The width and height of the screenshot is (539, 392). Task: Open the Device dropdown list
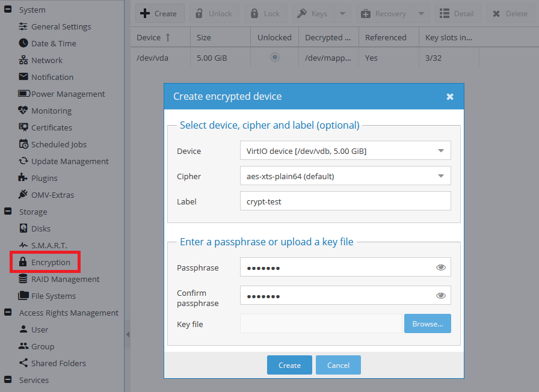point(441,151)
